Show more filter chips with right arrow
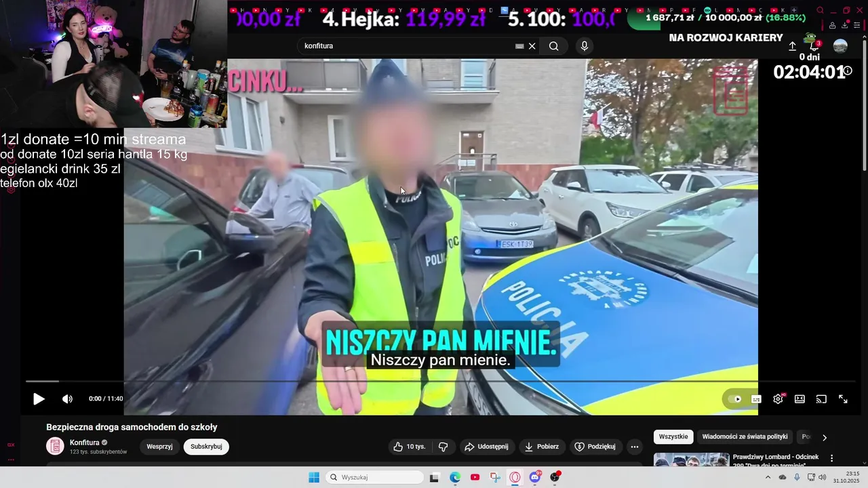This screenshot has width=868, height=488. pos(825,438)
